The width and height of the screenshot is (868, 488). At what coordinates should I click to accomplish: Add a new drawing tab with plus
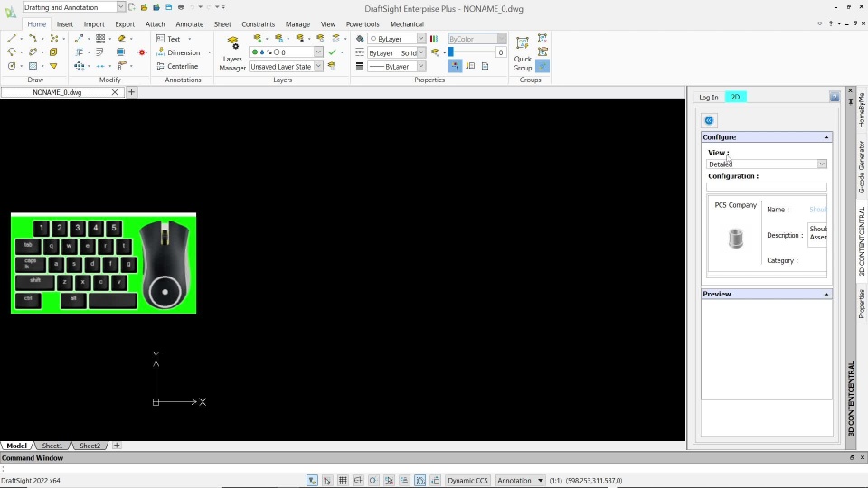coord(131,92)
